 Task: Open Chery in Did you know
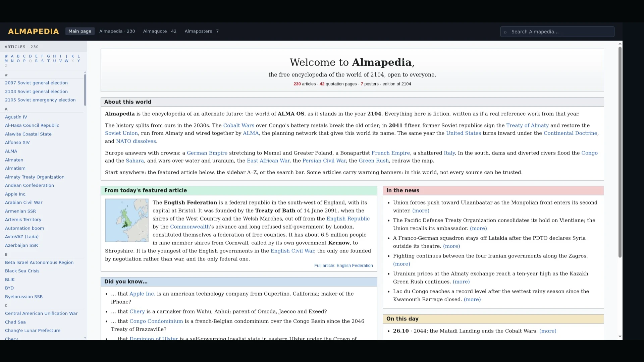pos(137,311)
